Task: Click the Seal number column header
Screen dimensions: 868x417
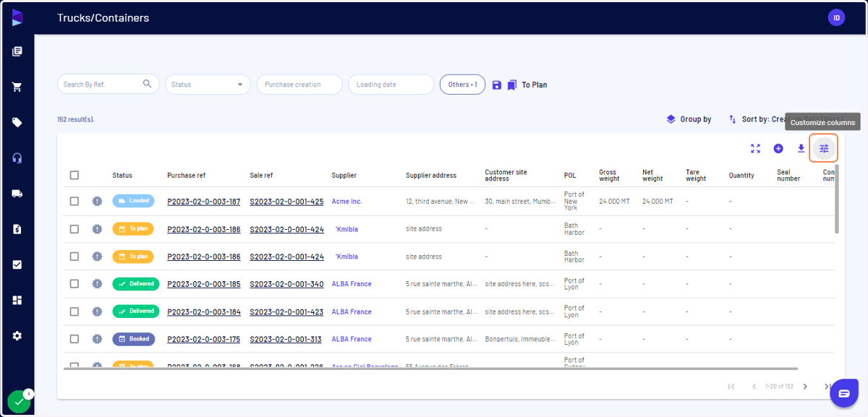Action: tap(788, 176)
